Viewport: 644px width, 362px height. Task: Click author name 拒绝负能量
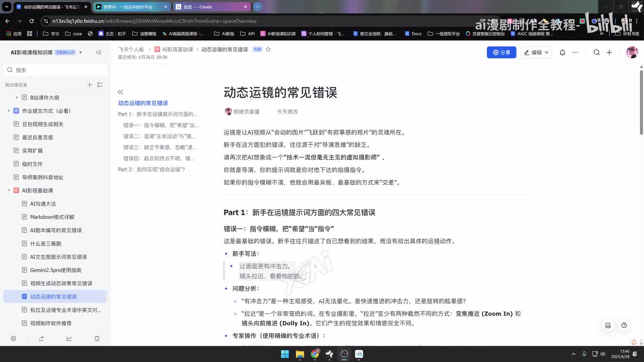pos(247,112)
